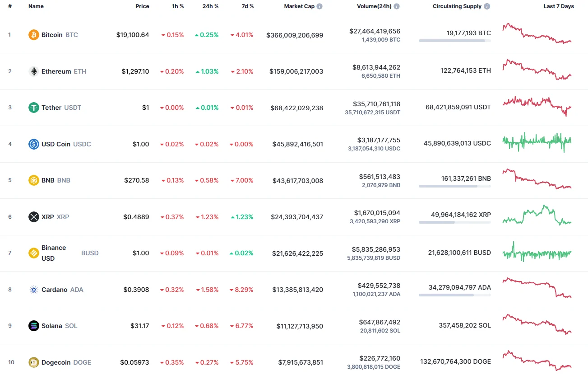The image size is (588, 380).
Task: Click the Solana logo icon
Action: pyautogui.click(x=33, y=325)
